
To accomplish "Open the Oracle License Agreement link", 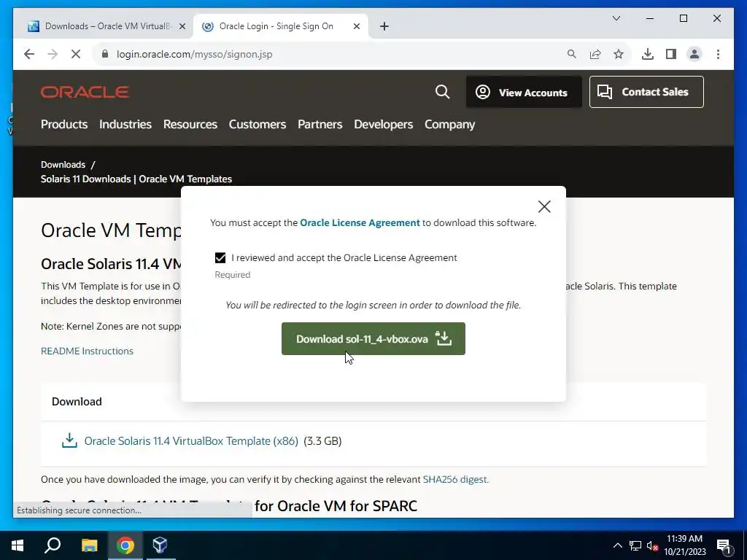I will (x=360, y=223).
